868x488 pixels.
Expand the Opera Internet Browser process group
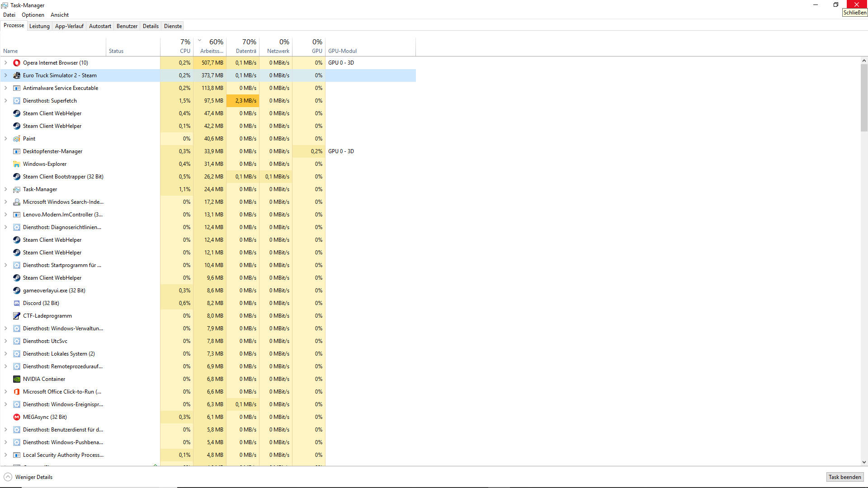[x=6, y=63]
